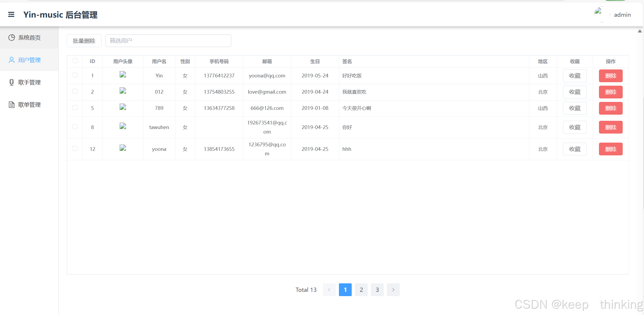Click the 用户管理 person icon

[11, 60]
